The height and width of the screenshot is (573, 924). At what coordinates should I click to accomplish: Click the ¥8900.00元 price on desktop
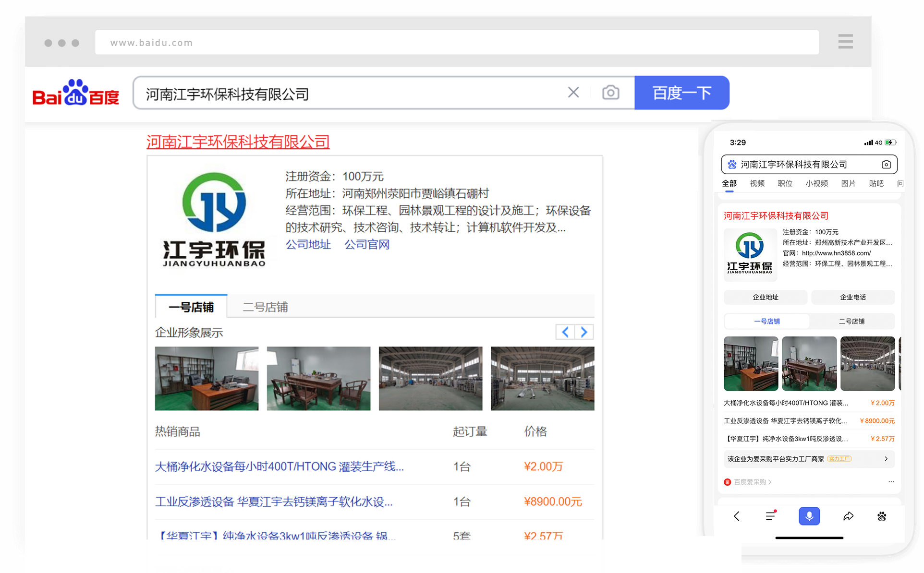click(x=553, y=501)
